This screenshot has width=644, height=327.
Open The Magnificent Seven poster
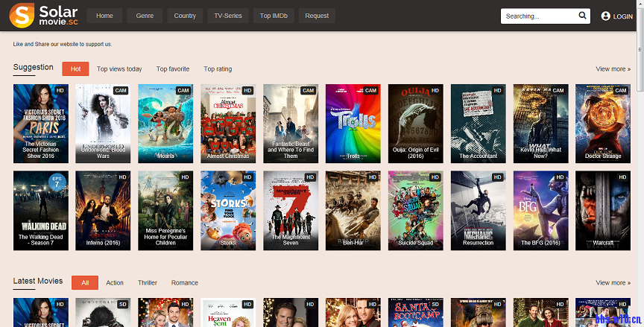click(291, 211)
